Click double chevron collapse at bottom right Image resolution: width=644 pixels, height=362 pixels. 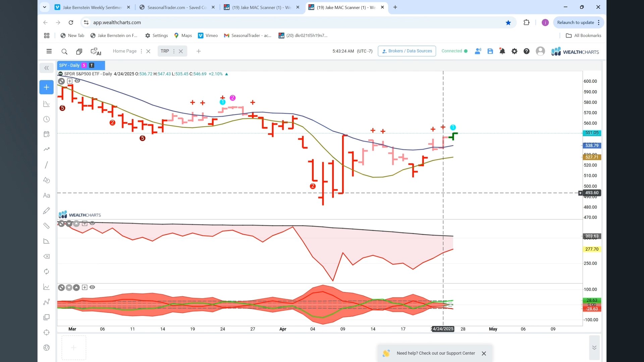[x=594, y=348]
